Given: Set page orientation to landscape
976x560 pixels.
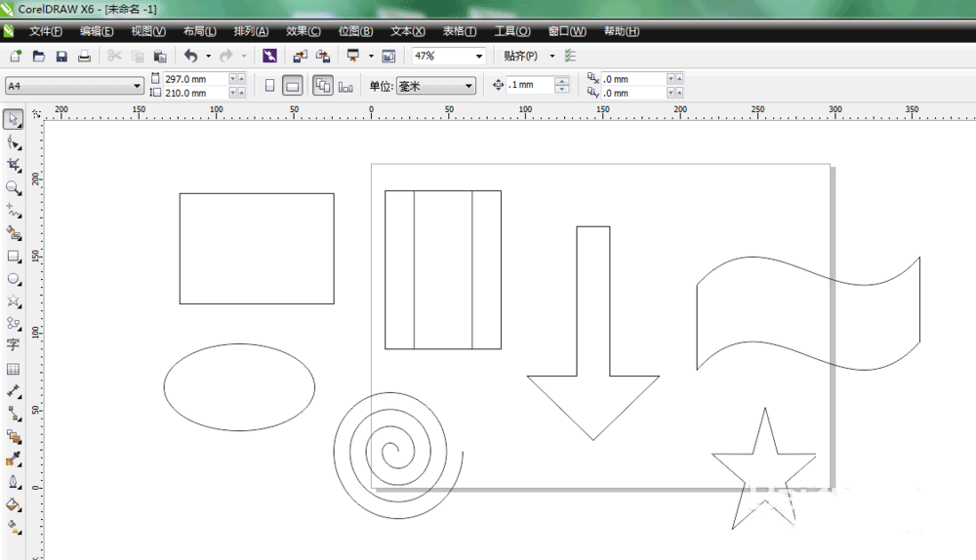Looking at the screenshot, I should 292,86.
